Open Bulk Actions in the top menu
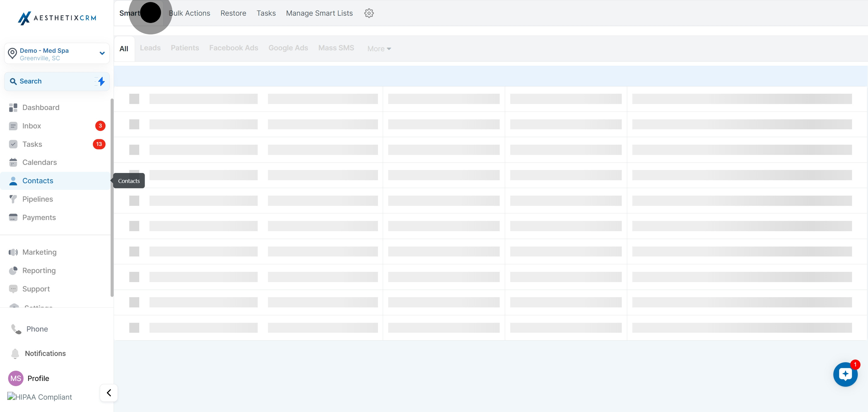The height and width of the screenshot is (412, 868). click(189, 13)
